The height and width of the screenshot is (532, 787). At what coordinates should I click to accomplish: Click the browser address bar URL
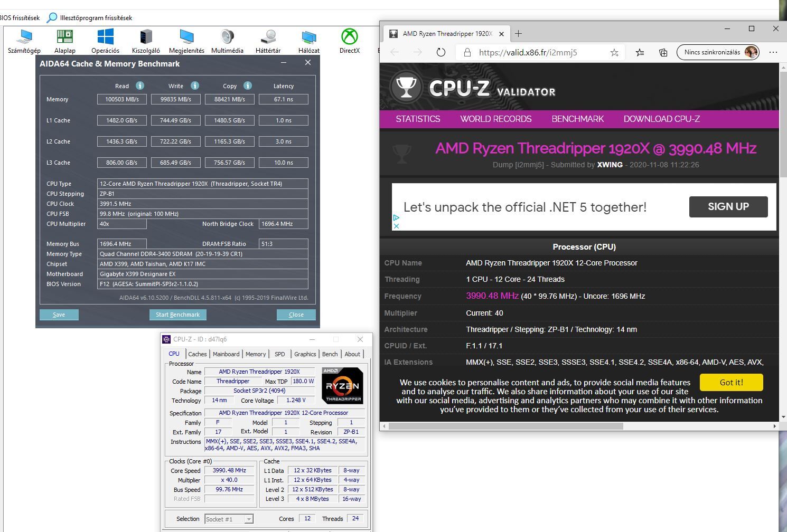(528, 52)
